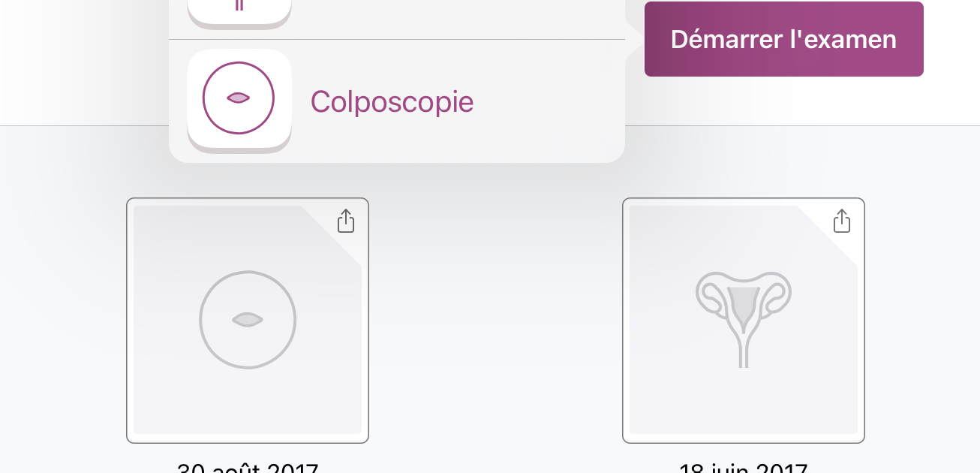Screen dimensions: 980x473
Task: Share the 30 août 2017 exam
Action: tap(345, 221)
